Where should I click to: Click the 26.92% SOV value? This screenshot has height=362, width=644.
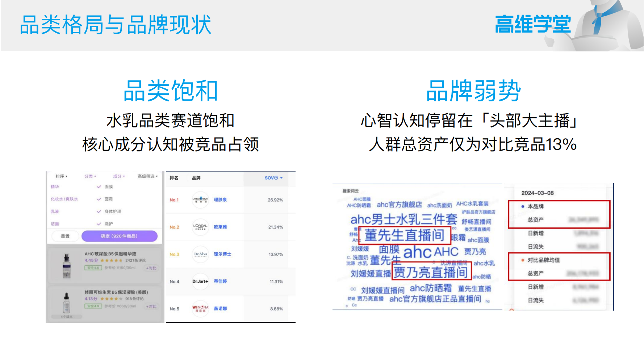pyautogui.click(x=275, y=200)
